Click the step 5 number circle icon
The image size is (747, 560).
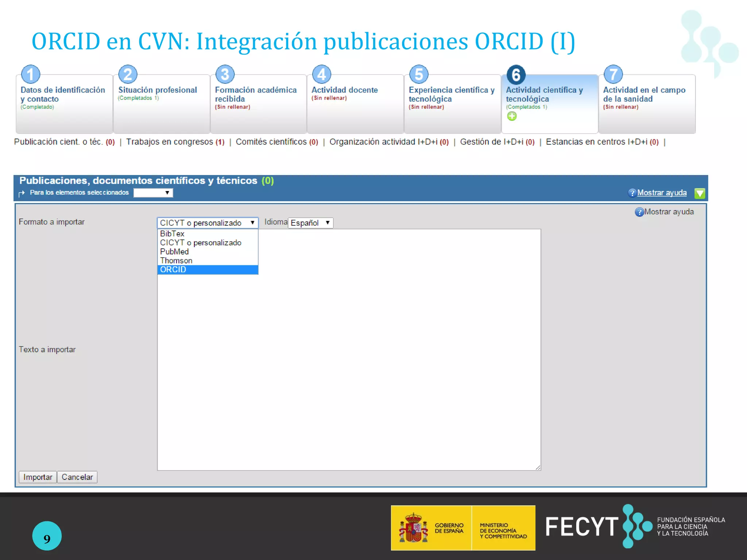(x=419, y=74)
